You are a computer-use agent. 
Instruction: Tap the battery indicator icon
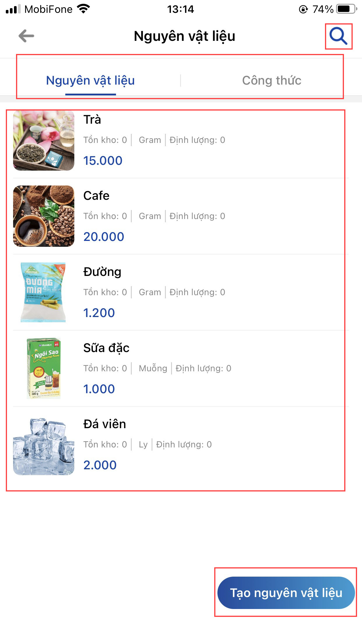pos(346,9)
